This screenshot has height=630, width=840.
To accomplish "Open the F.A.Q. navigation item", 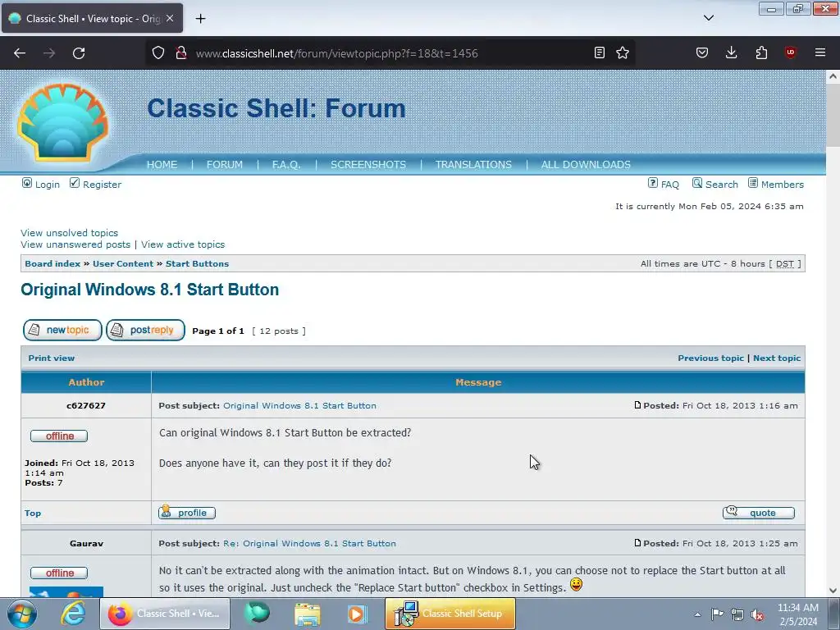I will pos(286,165).
